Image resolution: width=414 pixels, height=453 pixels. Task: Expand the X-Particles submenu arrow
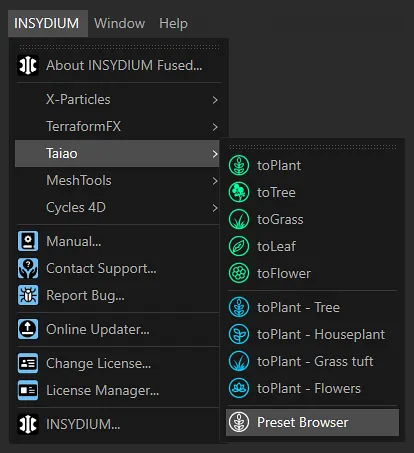tap(215, 100)
